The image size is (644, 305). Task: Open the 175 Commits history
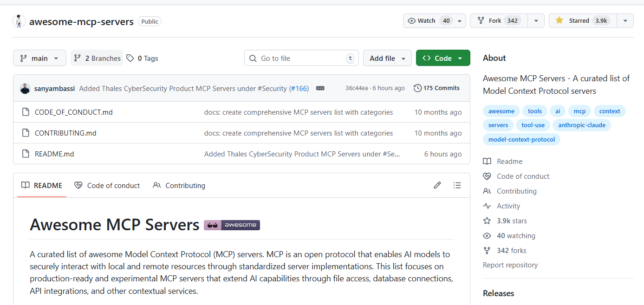click(x=436, y=88)
